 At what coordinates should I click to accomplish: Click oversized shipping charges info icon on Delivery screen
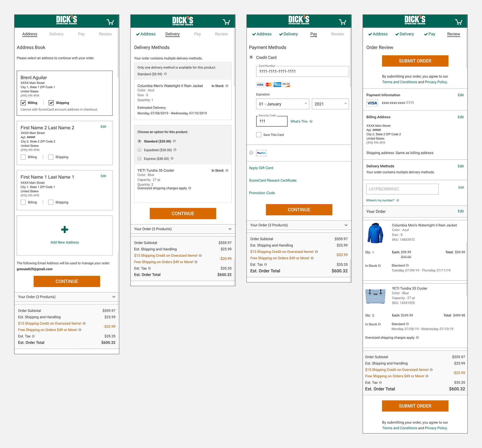(x=190, y=188)
